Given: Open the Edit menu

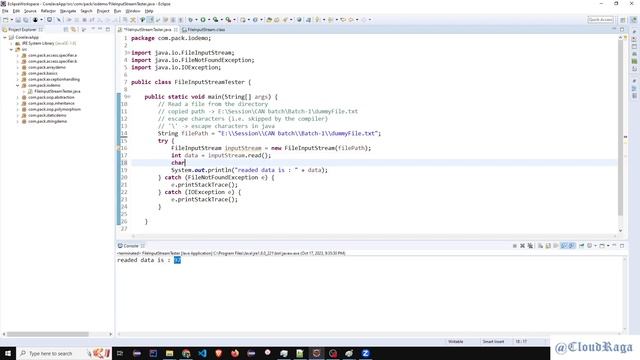Looking at the screenshot, I should 16,11.
